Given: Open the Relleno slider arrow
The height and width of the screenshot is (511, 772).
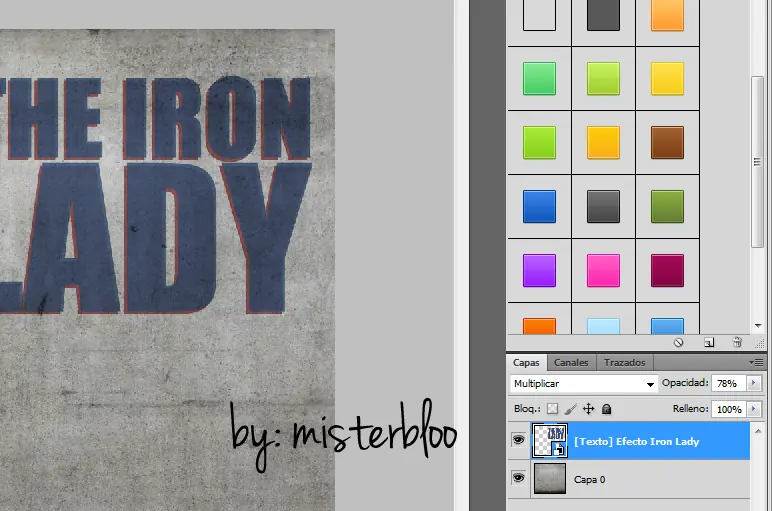Looking at the screenshot, I should (x=754, y=409).
